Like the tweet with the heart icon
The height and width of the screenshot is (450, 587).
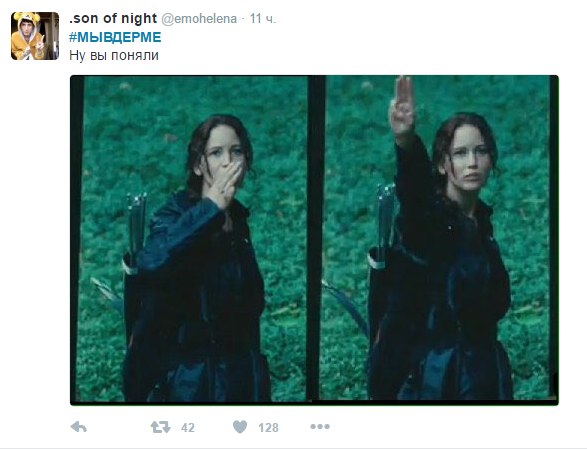[240, 427]
